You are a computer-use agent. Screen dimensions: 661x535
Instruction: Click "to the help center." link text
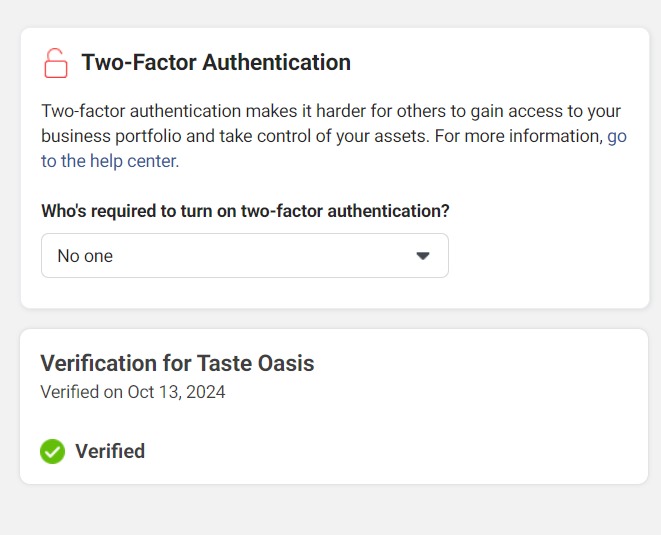pyautogui.click(x=110, y=161)
